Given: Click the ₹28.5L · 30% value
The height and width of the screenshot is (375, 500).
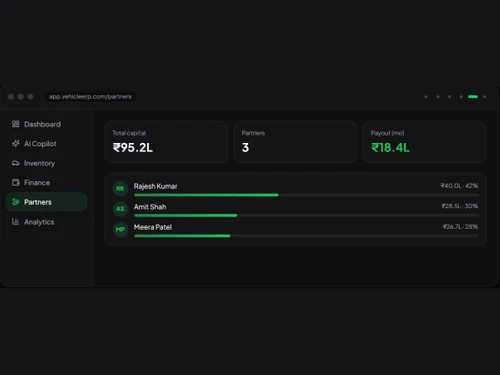Looking at the screenshot, I should pyautogui.click(x=460, y=206).
